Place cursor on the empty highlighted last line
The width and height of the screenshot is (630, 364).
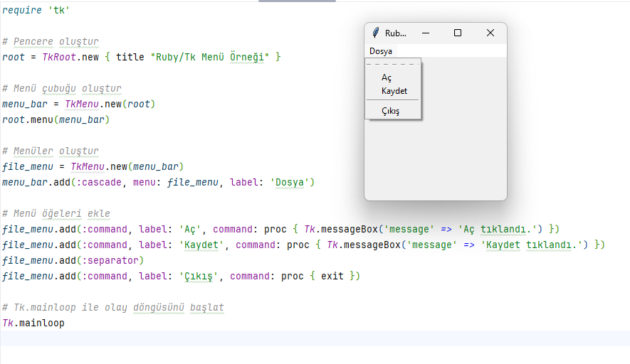point(315,338)
